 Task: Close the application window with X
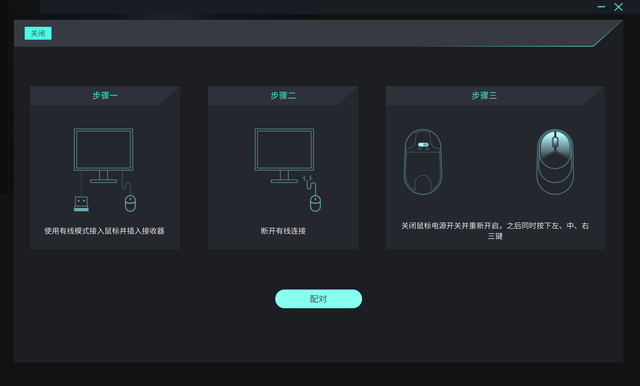coord(618,7)
